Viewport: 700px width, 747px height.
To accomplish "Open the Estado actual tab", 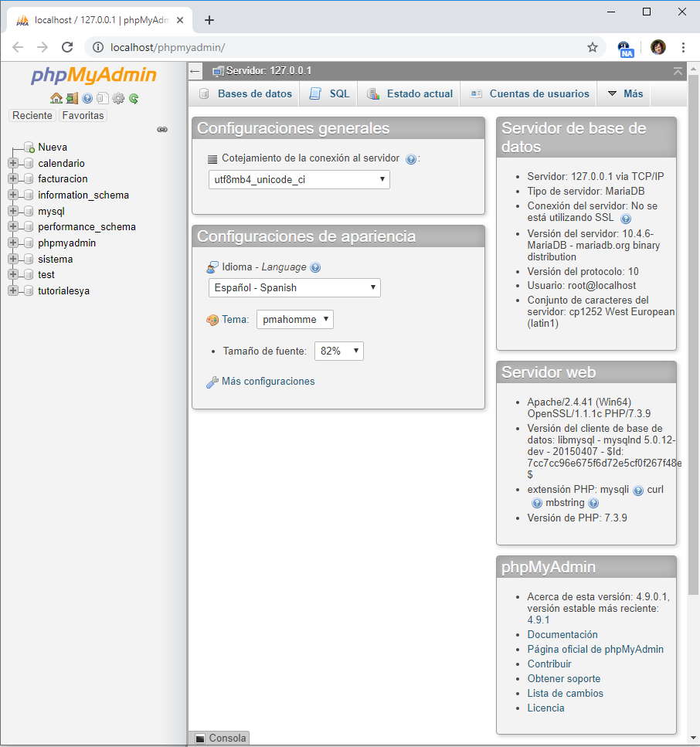I will [x=409, y=93].
